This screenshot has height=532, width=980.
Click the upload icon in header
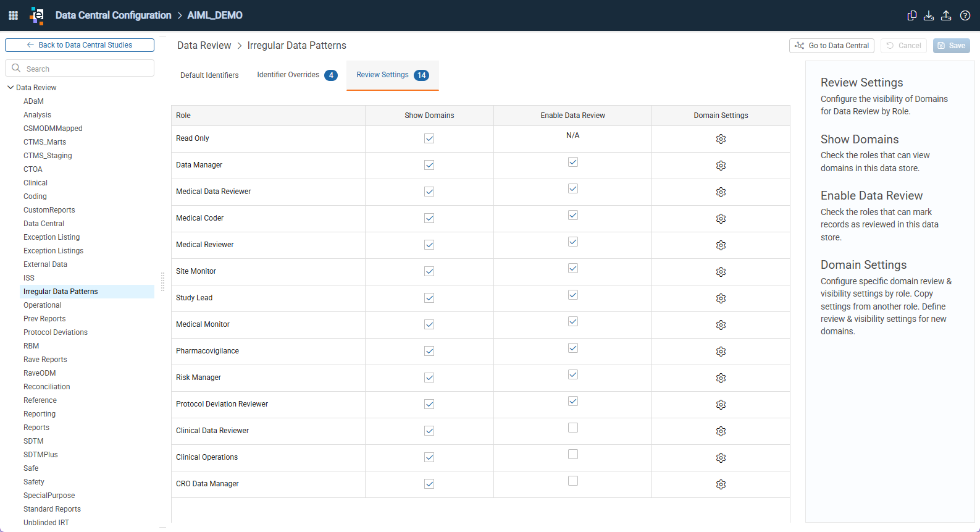946,15
